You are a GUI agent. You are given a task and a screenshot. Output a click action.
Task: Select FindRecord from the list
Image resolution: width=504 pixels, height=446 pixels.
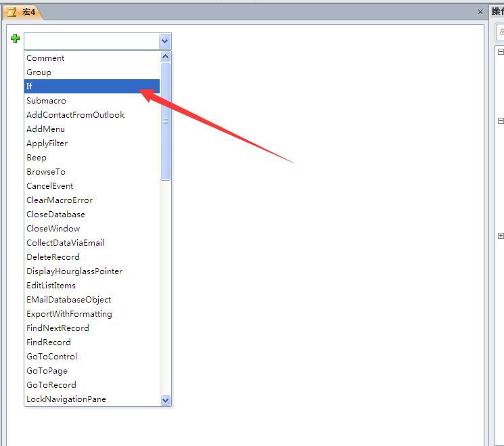[91, 342]
